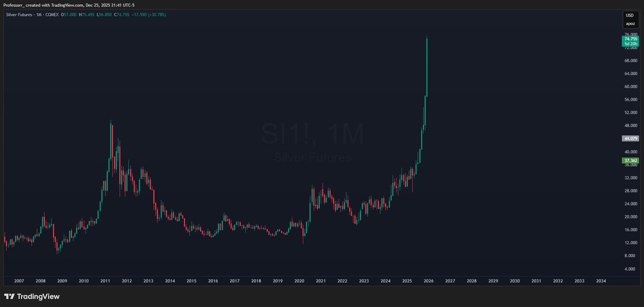Click the 2007 label on time axis
The image size is (644, 307).
click(x=19, y=281)
